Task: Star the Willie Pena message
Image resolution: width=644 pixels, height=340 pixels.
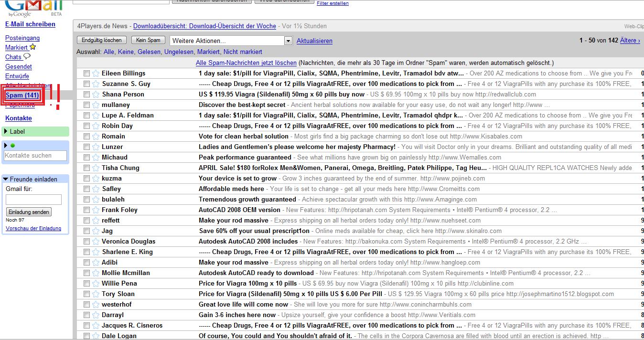Action: coord(96,284)
